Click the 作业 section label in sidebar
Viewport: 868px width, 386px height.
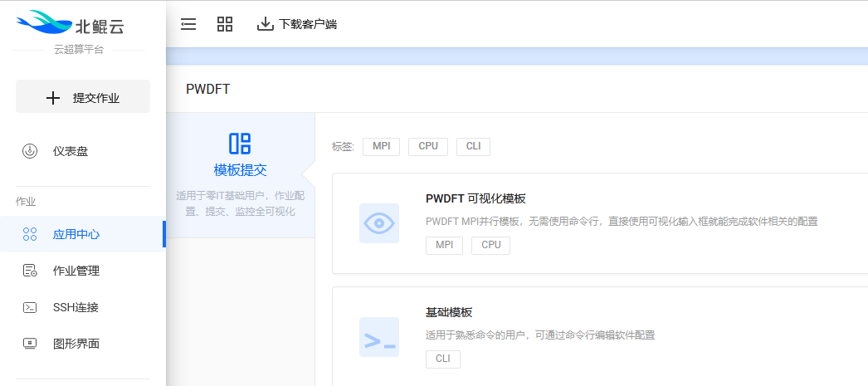coord(26,202)
